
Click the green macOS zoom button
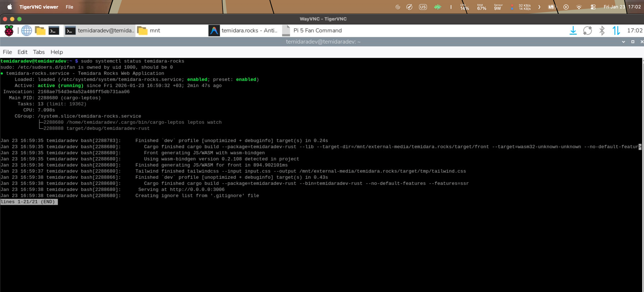coord(20,19)
